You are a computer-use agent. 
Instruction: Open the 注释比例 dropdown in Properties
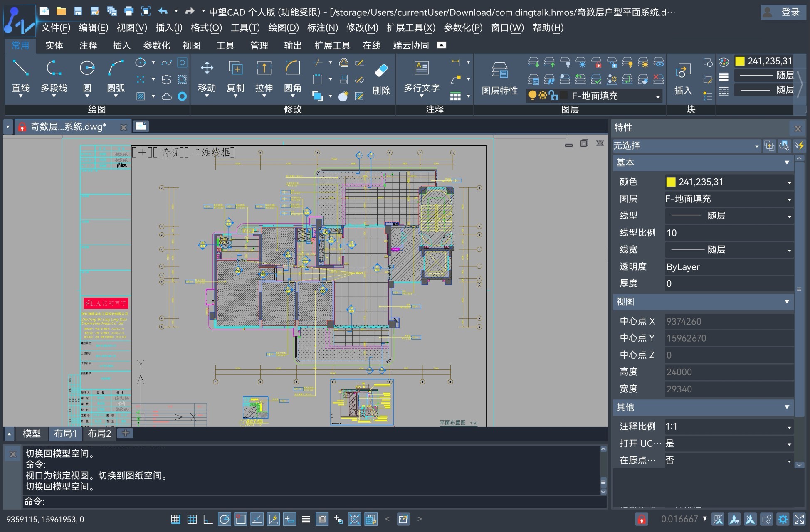coord(789,427)
